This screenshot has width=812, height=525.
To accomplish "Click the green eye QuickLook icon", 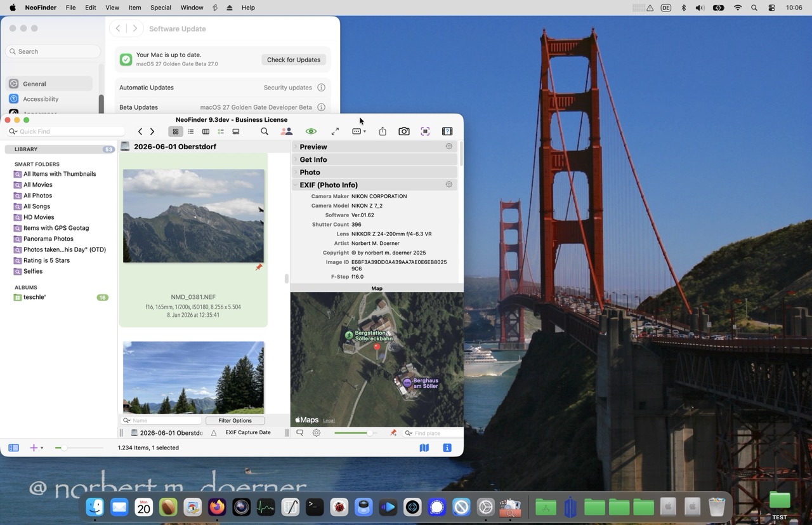I will (311, 131).
